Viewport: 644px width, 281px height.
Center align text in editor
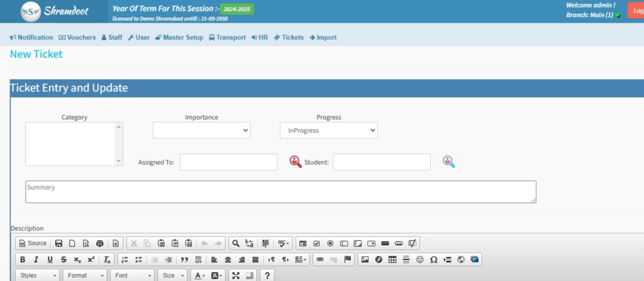(228, 260)
